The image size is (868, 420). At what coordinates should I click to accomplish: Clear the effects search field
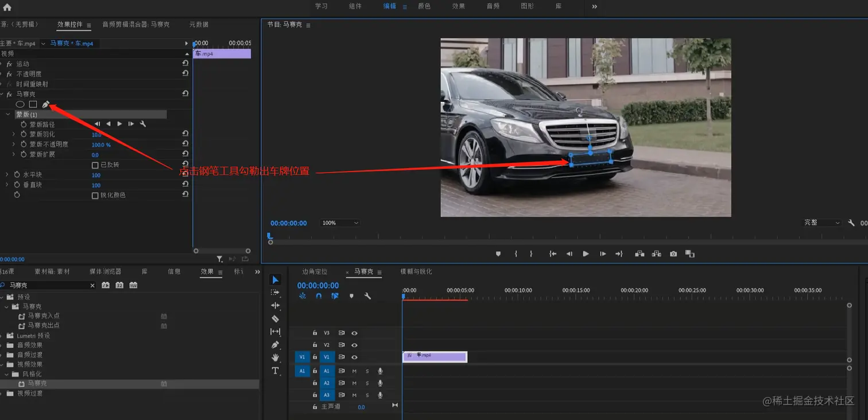click(92, 285)
